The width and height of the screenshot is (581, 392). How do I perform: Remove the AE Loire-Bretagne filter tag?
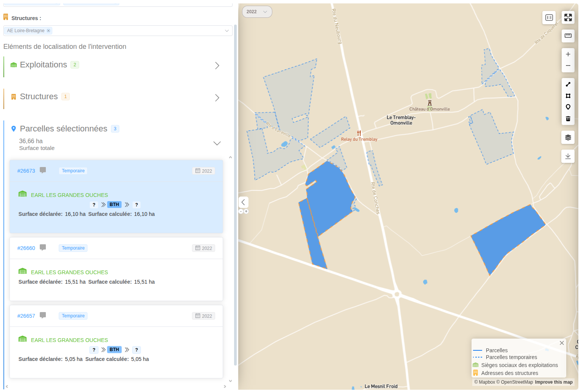[48, 31]
